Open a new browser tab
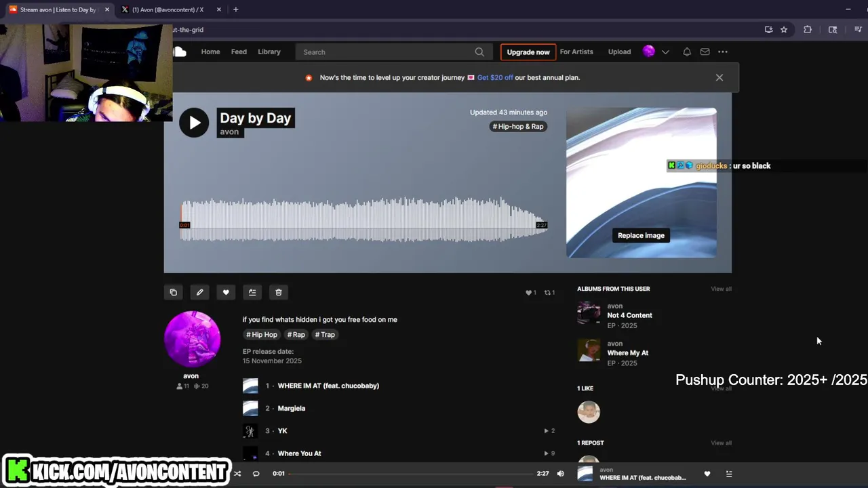The width and height of the screenshot is (868, 488). click(x=235, y=9)
